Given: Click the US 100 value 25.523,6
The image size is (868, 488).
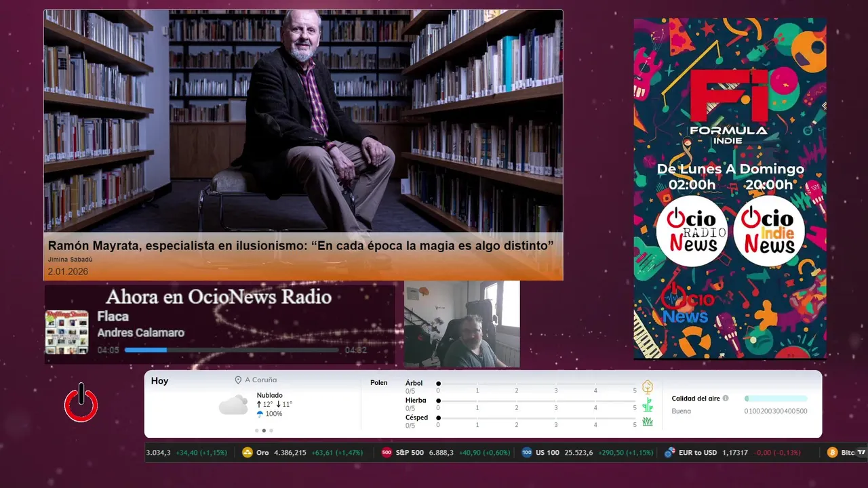Looking at the screenshot, I should [578, 453].
